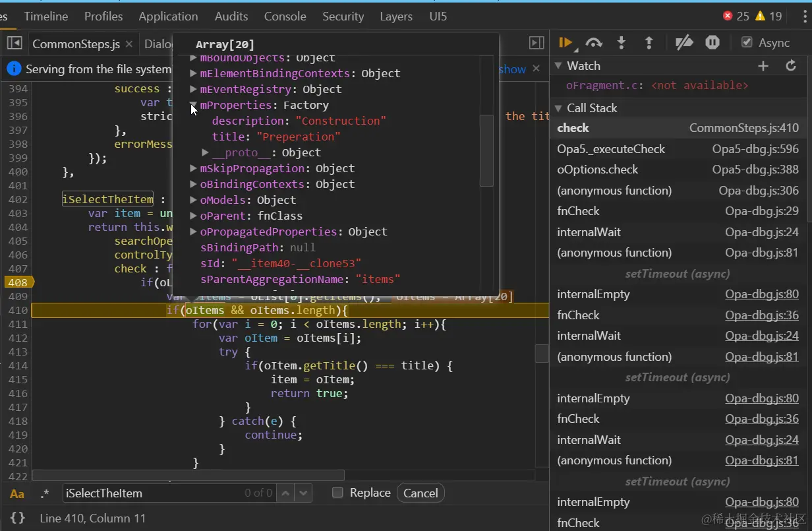
Task: Expand mElementBindingContexts object
Action: click(x=193, y=73)
